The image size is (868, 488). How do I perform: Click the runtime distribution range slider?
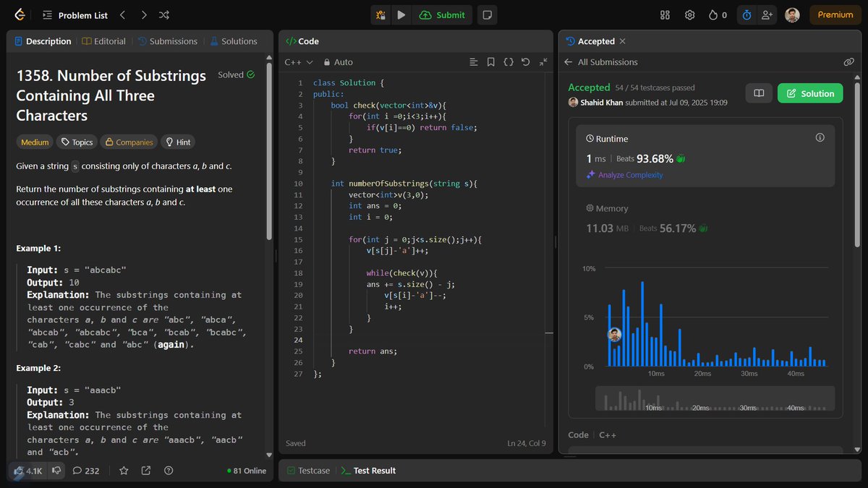[715, 399]
